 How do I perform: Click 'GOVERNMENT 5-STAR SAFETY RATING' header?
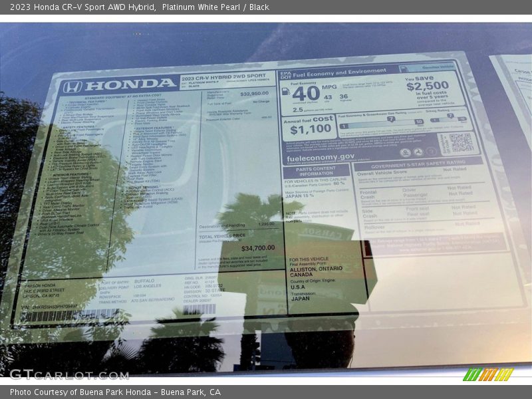418,164
